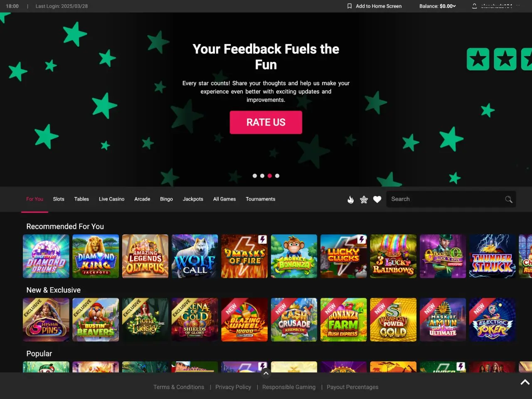Select the second carousel dot
The width and height of the screenshot is (532, 399).
click(262, 176)
